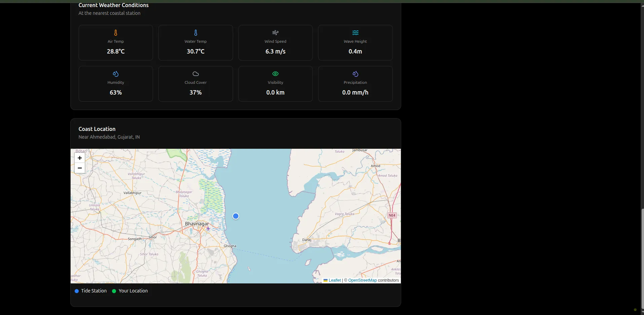Zoom out on the map with the minus button

click(x=79, y=168)
